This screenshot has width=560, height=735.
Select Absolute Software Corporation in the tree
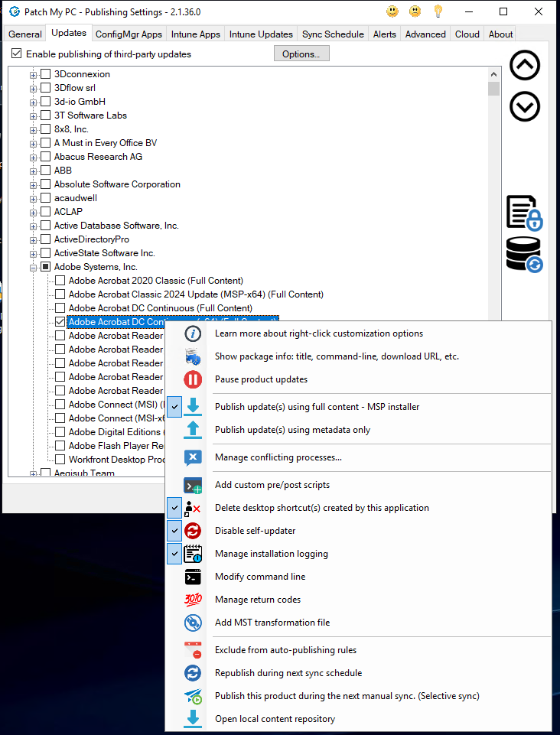coord(117,184)
